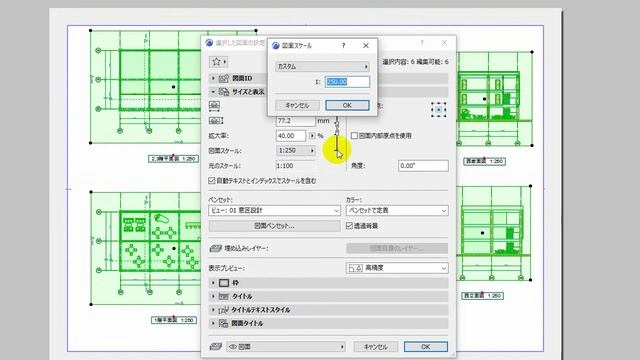Open the 表示プレビュー 高精度 dropdown
Screen dimensions: 640x360
point(397,268)
